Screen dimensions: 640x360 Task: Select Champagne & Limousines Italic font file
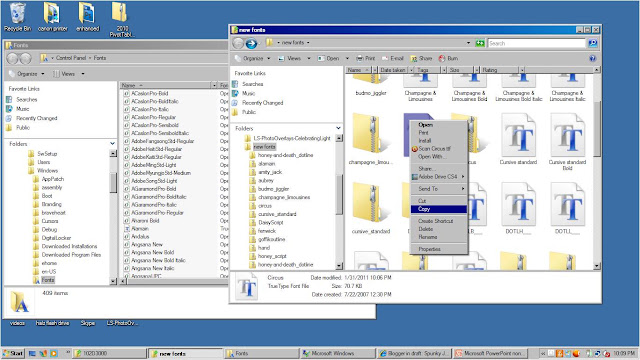[x=567, y=89]
